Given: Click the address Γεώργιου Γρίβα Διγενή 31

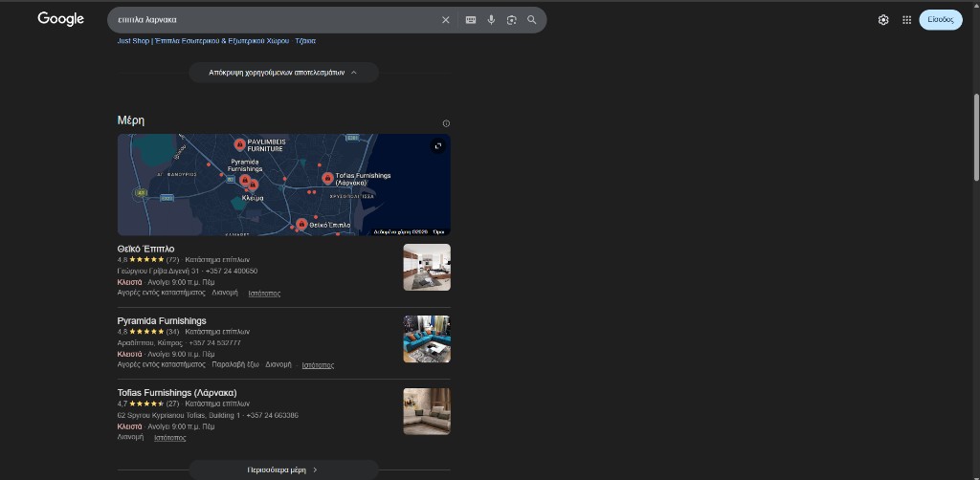Looking at the screenshot, I should pyautogui.click(x=158, y=271).
